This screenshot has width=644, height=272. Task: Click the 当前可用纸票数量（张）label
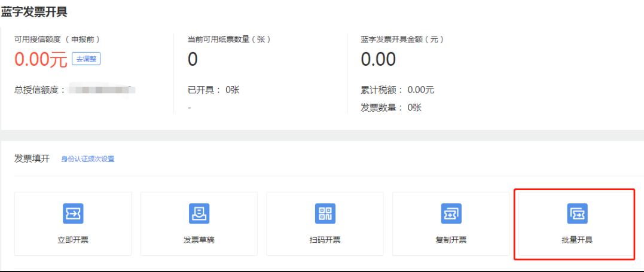click(x=229, y=39)
